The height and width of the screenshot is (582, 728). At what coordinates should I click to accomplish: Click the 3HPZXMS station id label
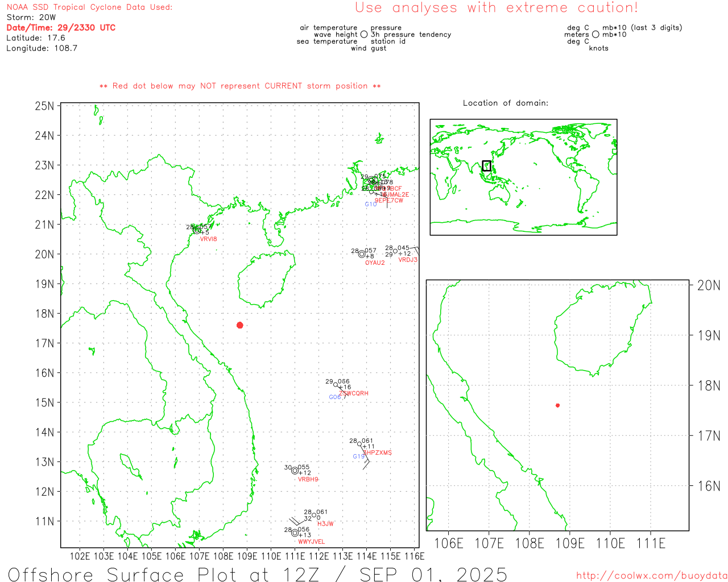click(377, 453)
